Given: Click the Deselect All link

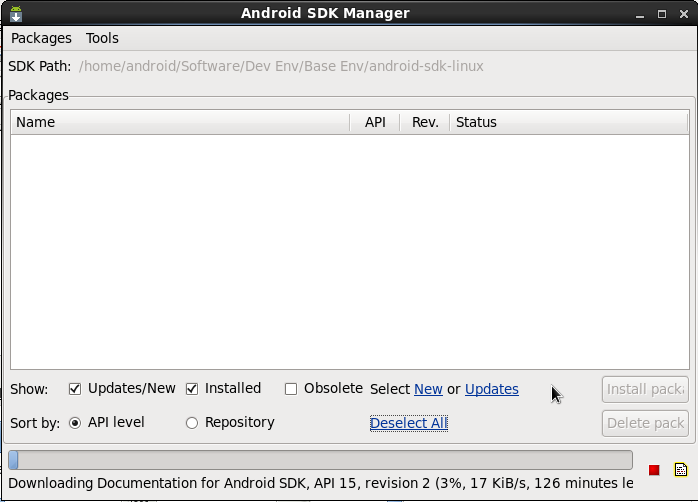Looking at the screenshot, I should pyautogui.click(x=408, y=423).
